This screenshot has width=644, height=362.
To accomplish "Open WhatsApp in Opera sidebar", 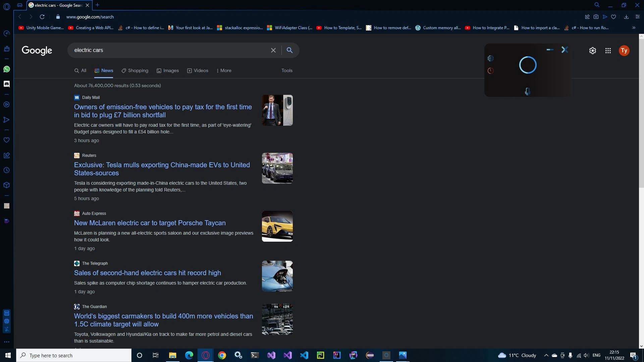I will tap(7, 69).
